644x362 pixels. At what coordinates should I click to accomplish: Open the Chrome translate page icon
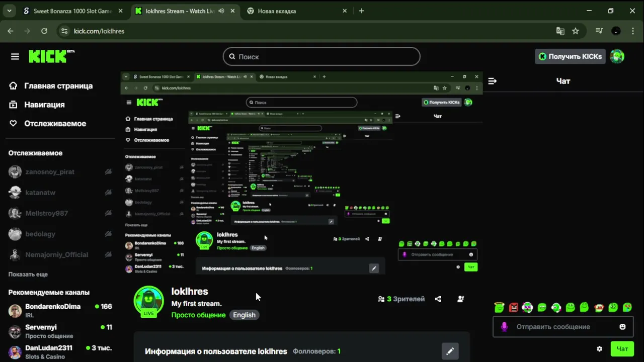click(560, 31)
